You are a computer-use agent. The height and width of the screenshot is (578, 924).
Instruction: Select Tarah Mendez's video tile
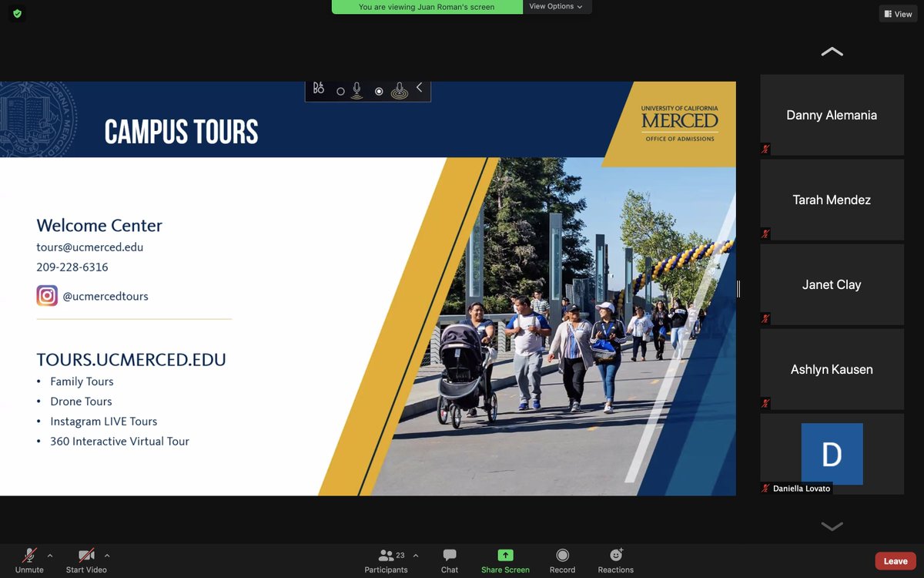(x=832, y=200)
